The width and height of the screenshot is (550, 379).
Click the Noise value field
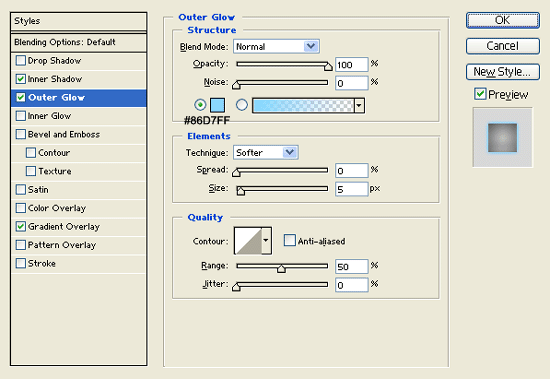[351, 83]
